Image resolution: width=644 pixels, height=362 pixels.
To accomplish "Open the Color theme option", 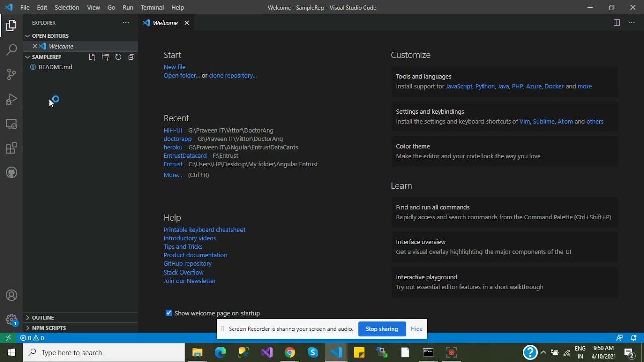I will tap(505, 151).
